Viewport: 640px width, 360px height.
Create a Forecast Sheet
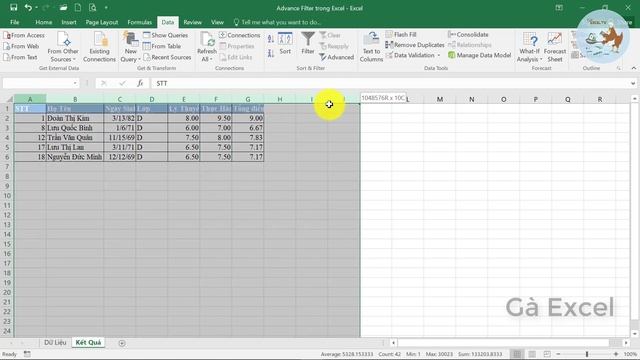tap(555, 47)
